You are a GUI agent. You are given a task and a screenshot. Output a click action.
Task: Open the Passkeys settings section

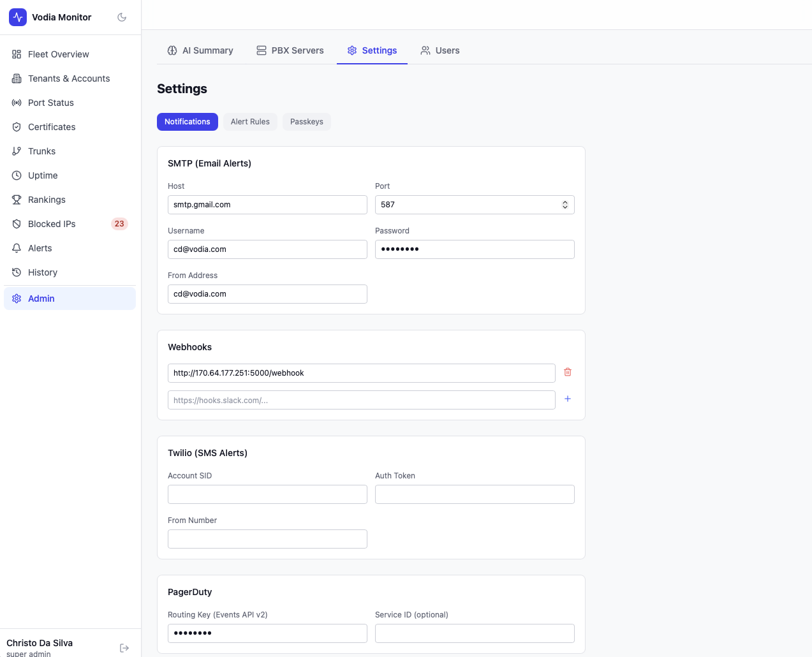point(307,122)
